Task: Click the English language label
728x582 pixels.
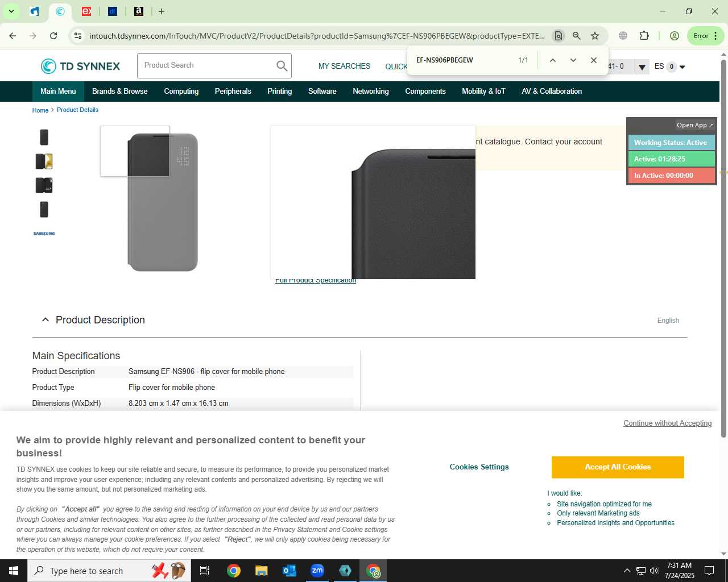Action: coord(668,321)
